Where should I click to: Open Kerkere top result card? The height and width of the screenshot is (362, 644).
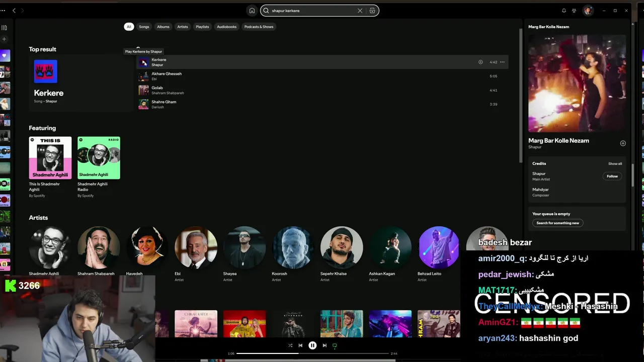pyautogui.click(x=81, y=82)
